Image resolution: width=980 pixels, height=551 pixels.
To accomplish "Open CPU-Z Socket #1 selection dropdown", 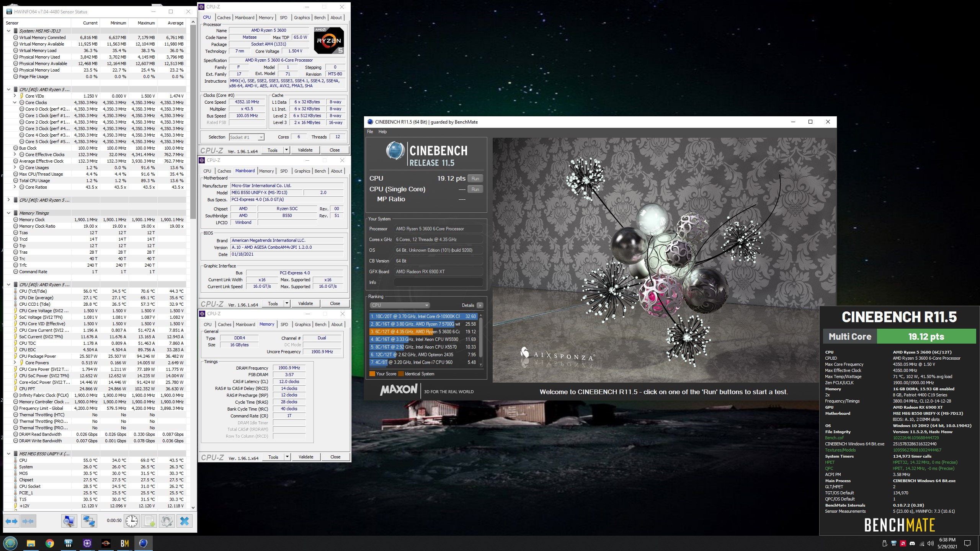I will pyautogui.click(x=247, y=137).
